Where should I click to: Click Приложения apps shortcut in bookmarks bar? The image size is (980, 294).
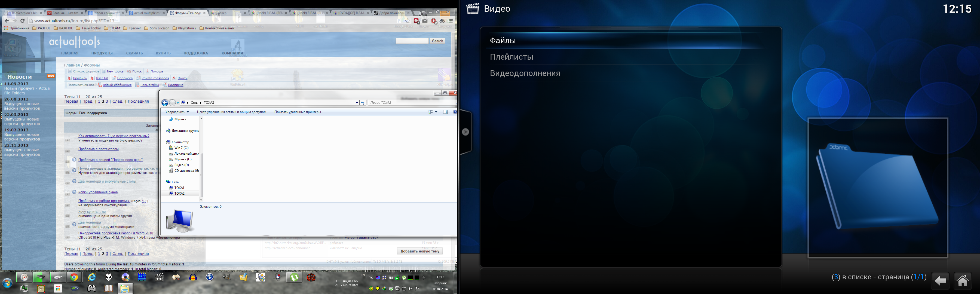[16, 28]
